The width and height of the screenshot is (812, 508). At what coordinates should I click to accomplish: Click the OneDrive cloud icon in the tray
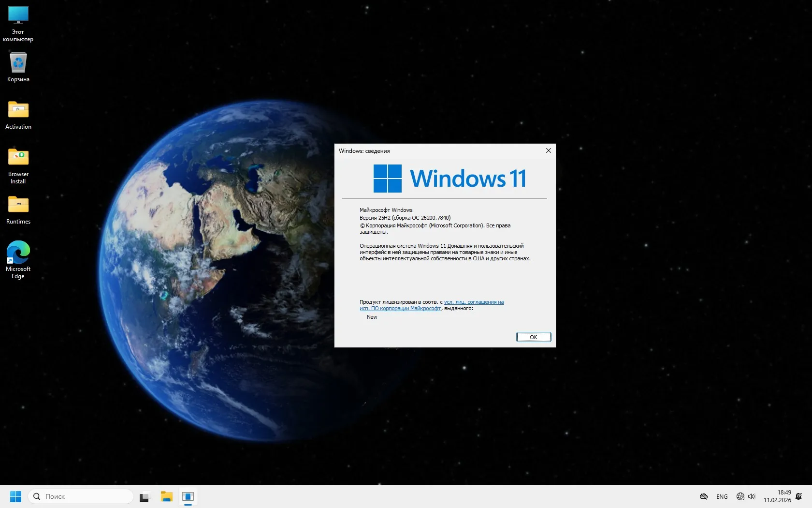704,496
